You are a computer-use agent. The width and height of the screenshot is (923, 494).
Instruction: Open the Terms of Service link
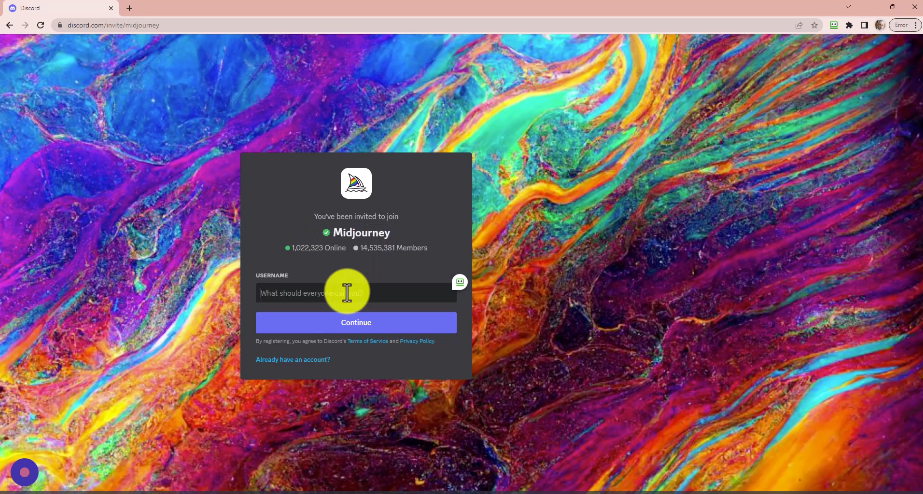pyautogui.click(x=367, y=341)
